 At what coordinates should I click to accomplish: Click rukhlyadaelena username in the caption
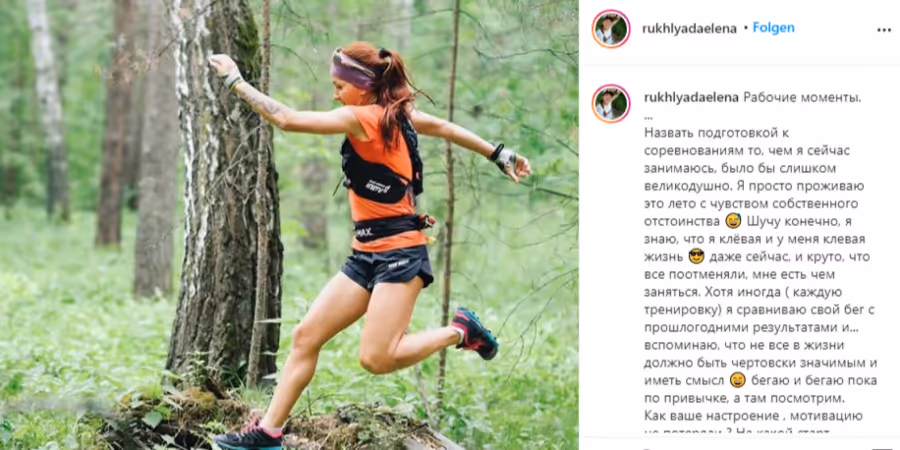(x=691, y=98)
